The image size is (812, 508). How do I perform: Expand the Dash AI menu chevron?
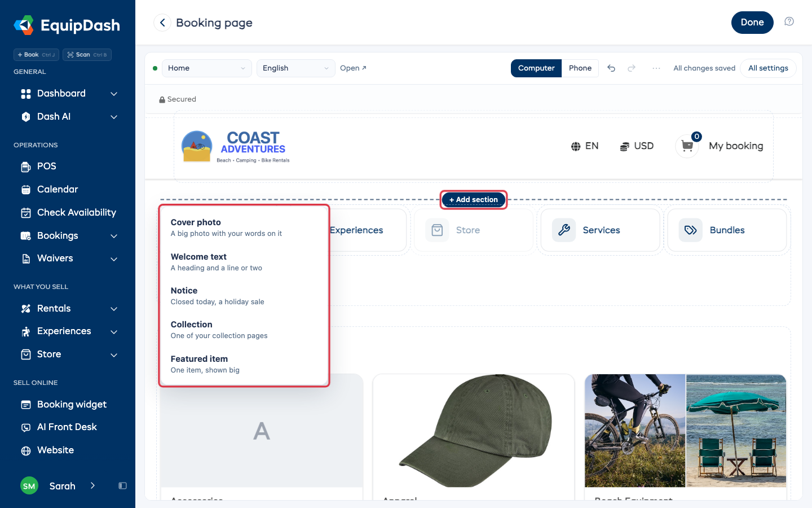[114, 117]
